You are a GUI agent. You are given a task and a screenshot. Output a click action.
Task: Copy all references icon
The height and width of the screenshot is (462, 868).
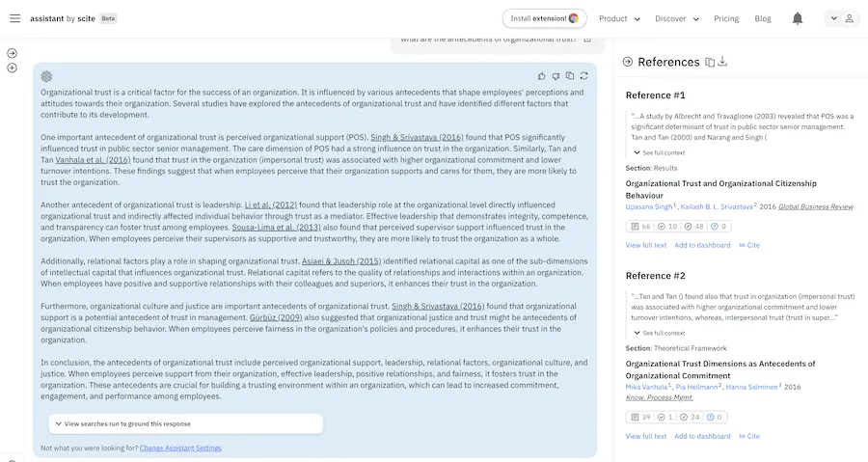tap(710, 63)
